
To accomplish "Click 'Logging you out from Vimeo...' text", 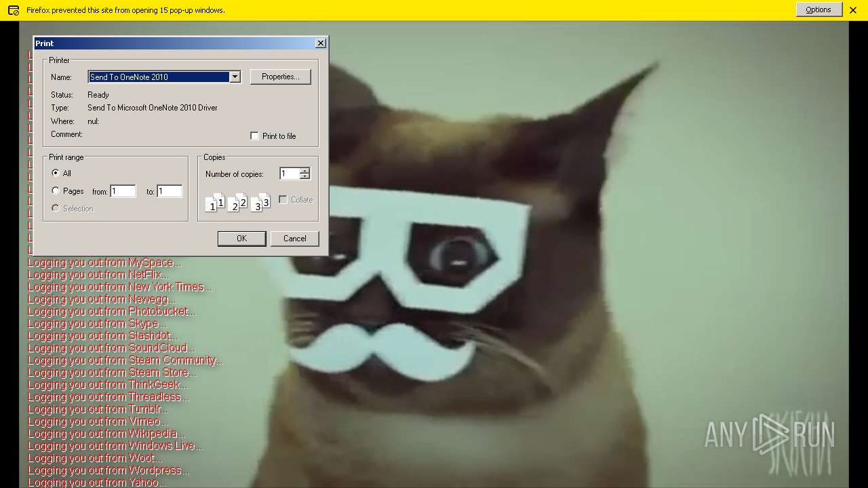I will (98, 421).
